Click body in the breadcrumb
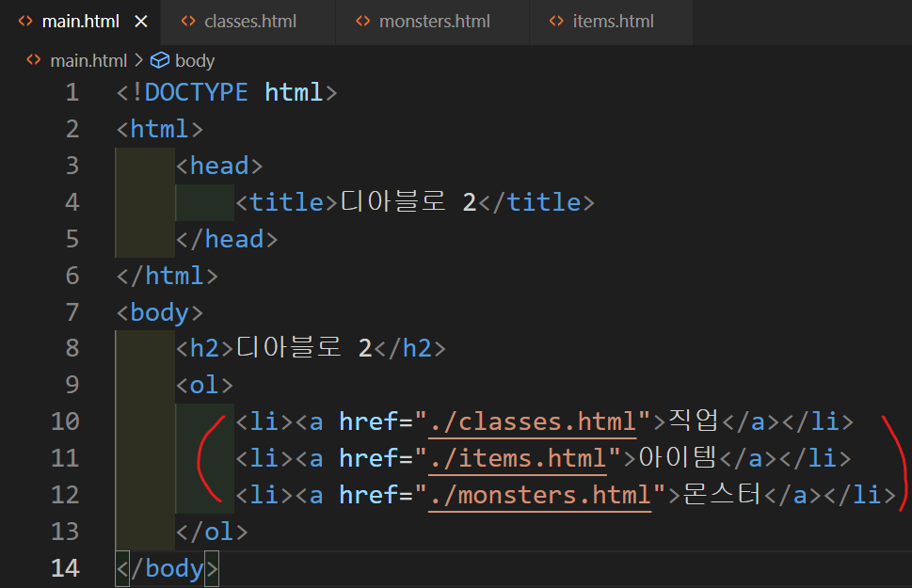Image resolution: width=912 pixels, height=588 pixels. click(195, 60)
